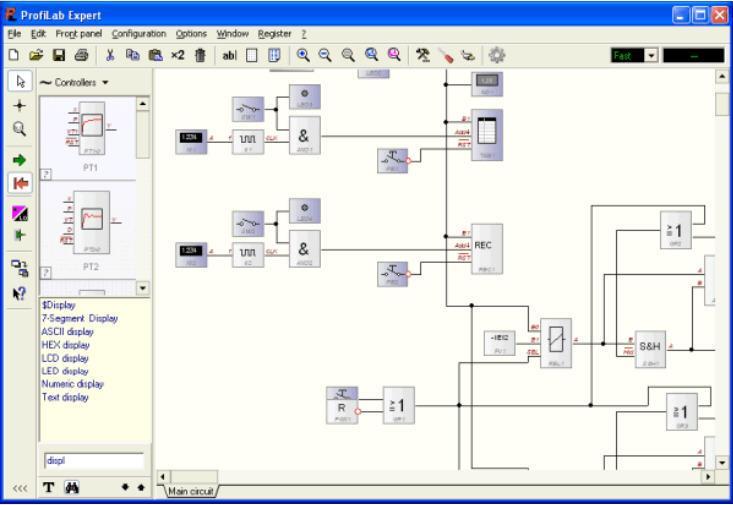Search components with binoculars icon

(x=72, y=488)
